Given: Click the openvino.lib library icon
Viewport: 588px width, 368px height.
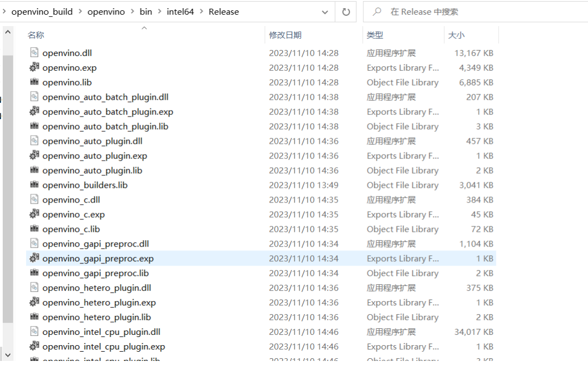Looking at the screenshot, I should (x=34, y=82).
